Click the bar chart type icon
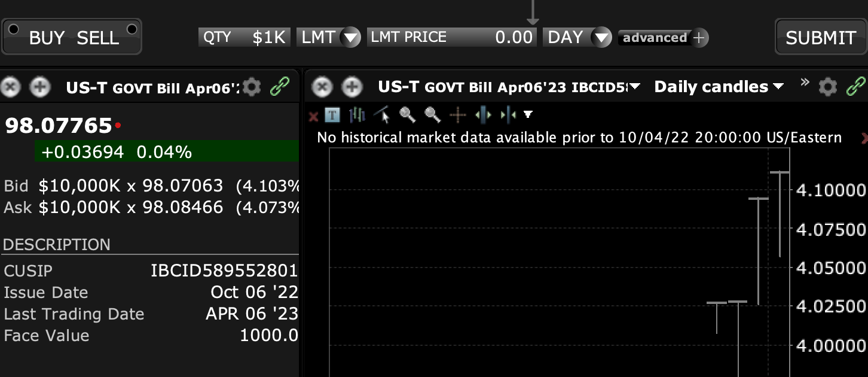 pyautogui.click(x=357, y=115)
